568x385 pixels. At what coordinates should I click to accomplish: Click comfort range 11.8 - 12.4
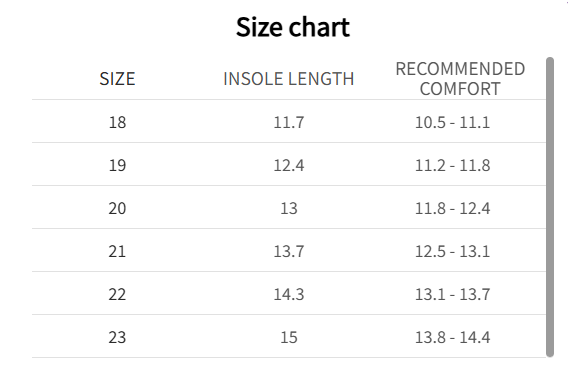[452, 208]
